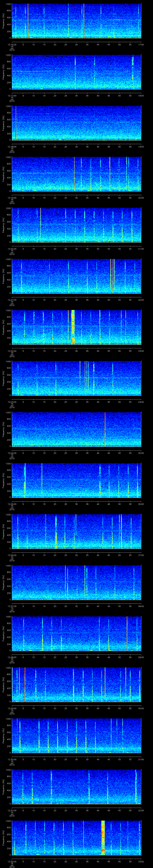The width and height of the screenshot is (153, 868).
Task: Select the spectrogram panel starting at 12:20:00
Action: pos(76,225)
